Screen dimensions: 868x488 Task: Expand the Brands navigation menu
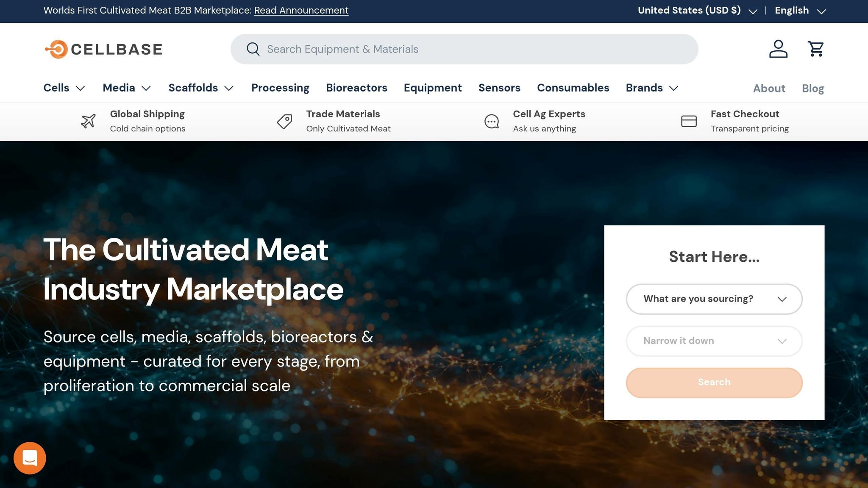[652, 88]
